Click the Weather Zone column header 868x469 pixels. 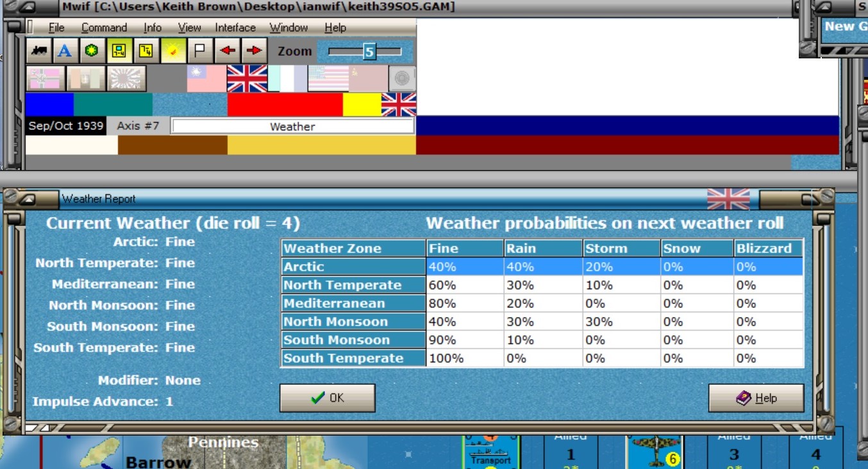(354, 248)
